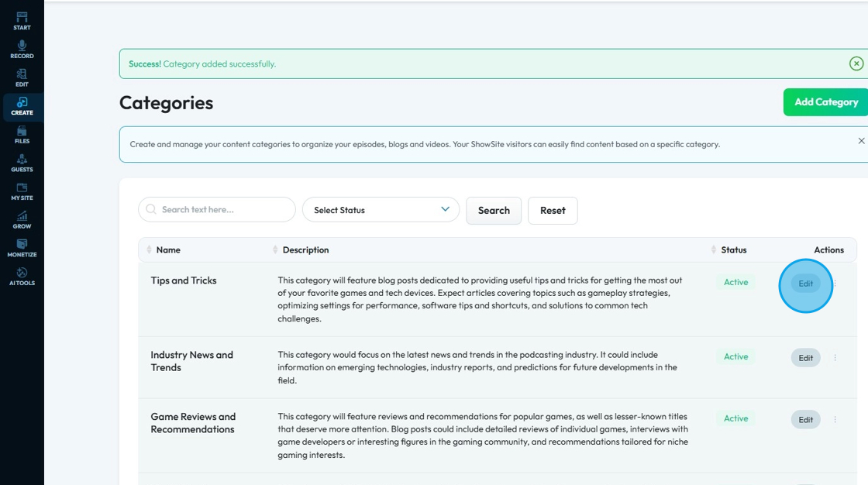868x485 pixels.
Task: Open AI Tools in sidebar
Action: point(22,277)
